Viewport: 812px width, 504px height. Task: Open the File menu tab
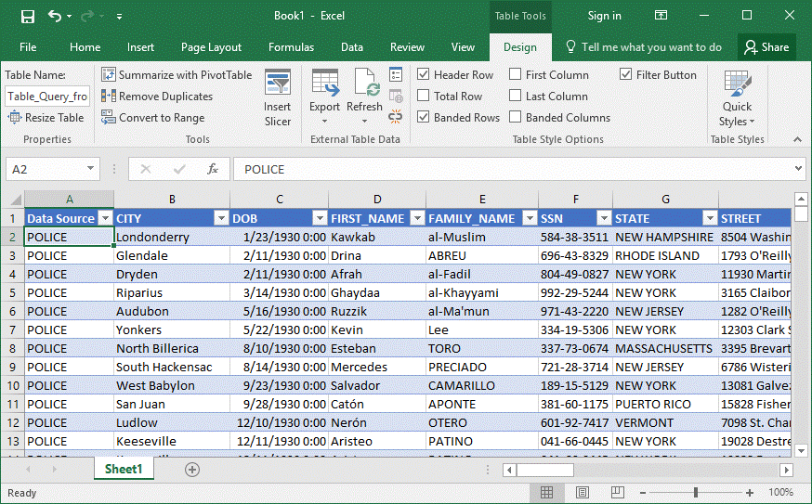(28, 47)
